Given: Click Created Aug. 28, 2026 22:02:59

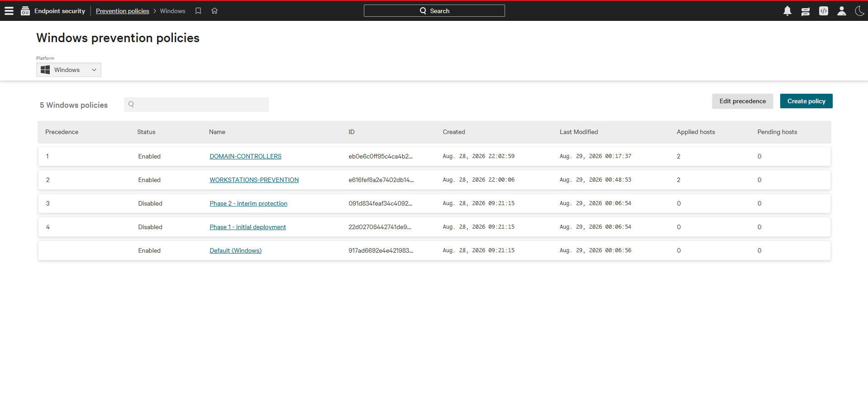Looking at the screenshot, I should tap(478, 156).
